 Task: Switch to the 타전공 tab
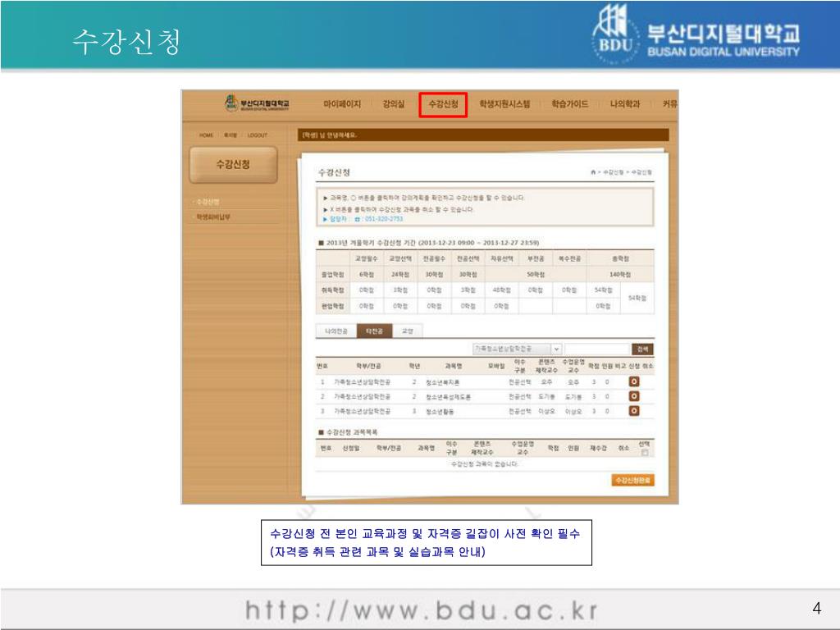click(x=374, y=331)
